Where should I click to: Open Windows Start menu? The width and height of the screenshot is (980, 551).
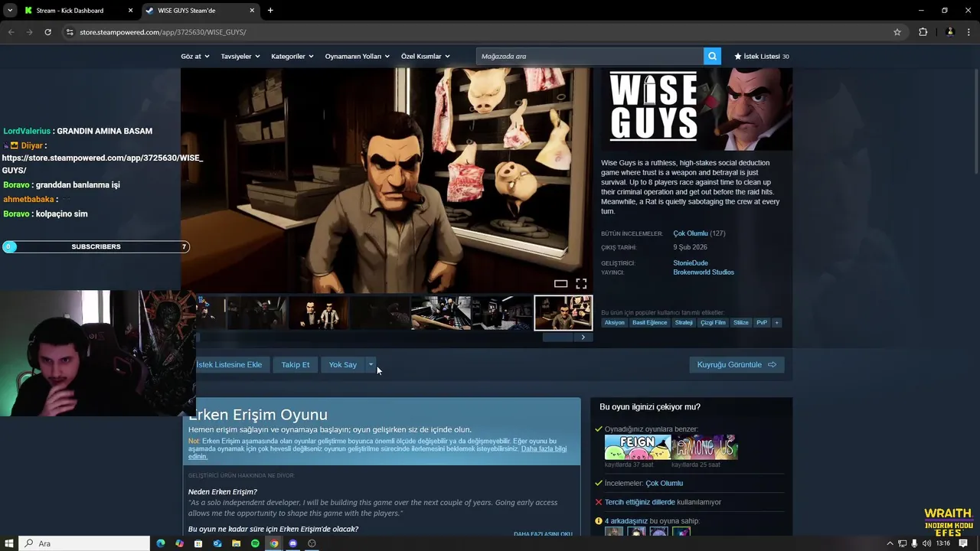(10, 543)
